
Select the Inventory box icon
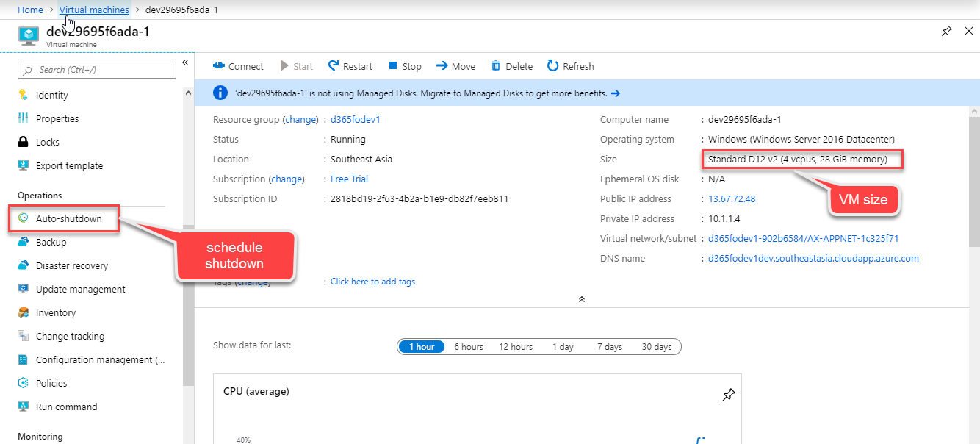tap(23, 312)
